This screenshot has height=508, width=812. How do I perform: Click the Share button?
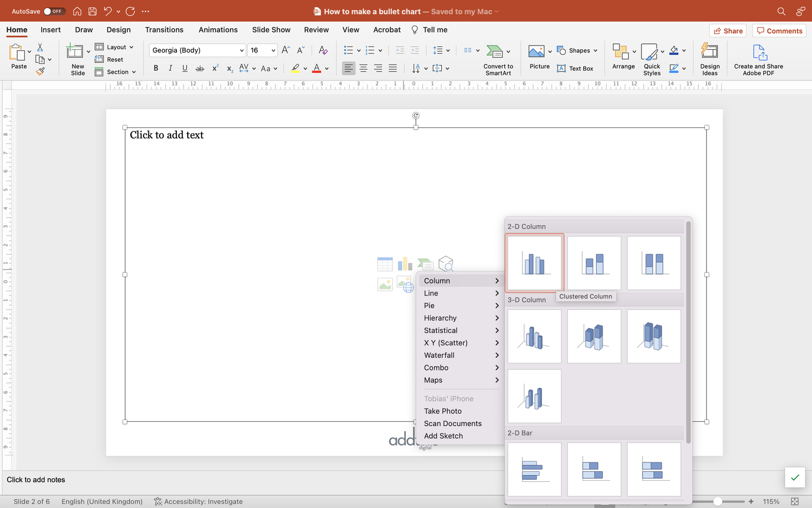pos(728,31)
